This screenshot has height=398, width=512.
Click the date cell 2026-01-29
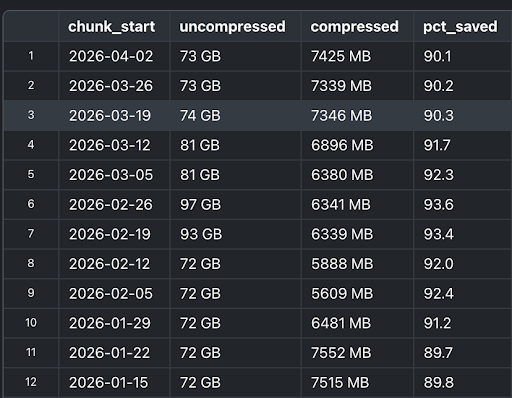click(x=114, y=323)
